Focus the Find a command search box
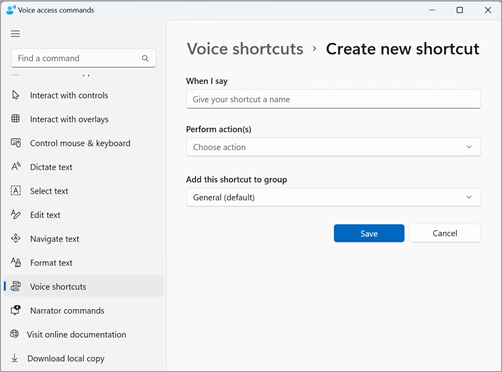 (x=84, y=58)
